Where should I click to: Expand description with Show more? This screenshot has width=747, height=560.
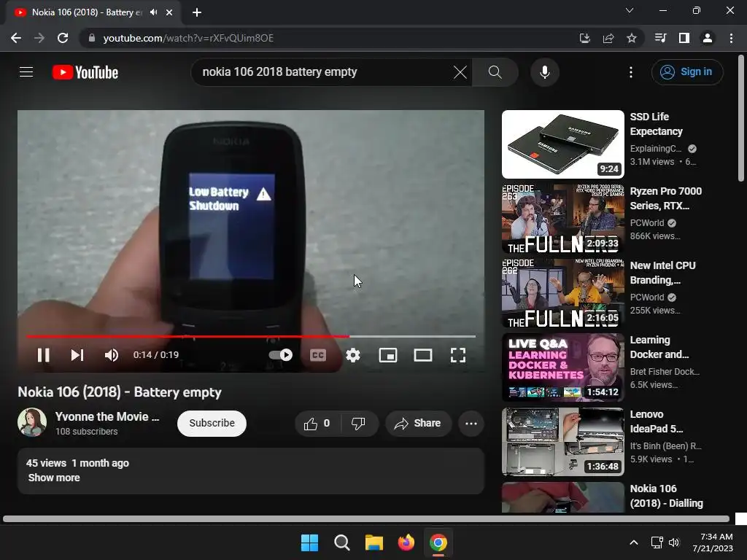point(54,478)
